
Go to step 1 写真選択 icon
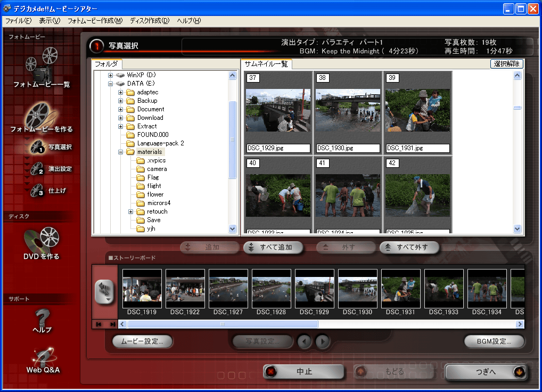(37, 147)
